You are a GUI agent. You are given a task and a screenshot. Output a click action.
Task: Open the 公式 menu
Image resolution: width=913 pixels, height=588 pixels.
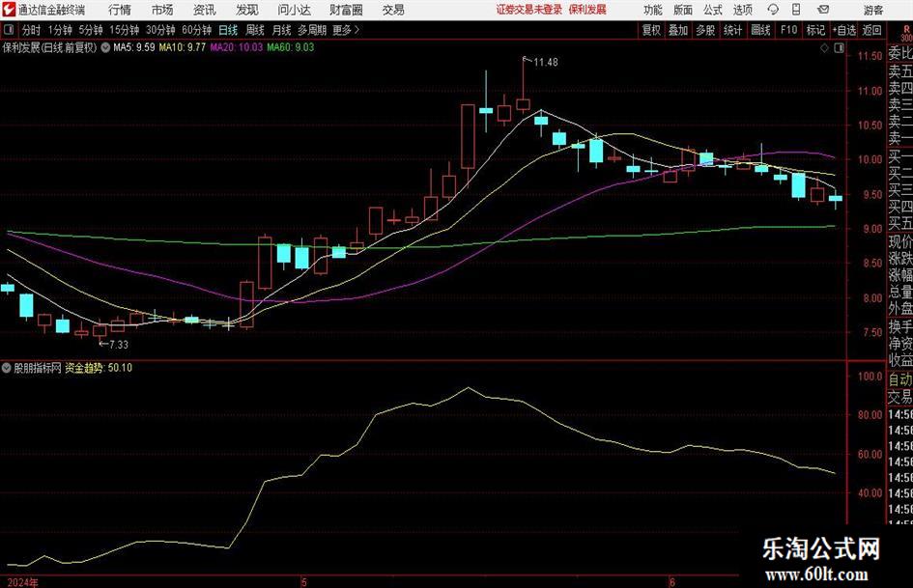pyautogui.click(x=713, y=10)
